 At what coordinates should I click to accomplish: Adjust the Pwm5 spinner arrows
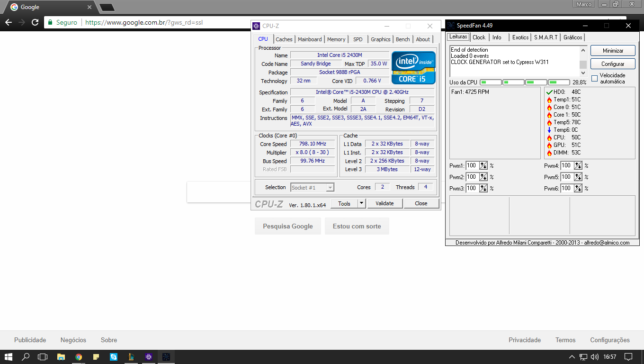click(579, 177)
